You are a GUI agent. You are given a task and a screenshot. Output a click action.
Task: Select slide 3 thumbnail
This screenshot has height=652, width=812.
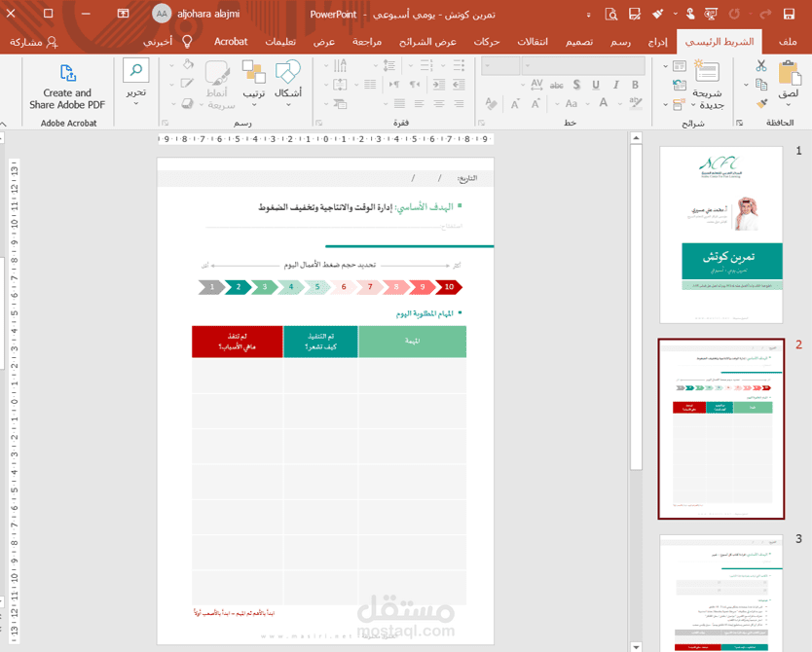(720, 593)
